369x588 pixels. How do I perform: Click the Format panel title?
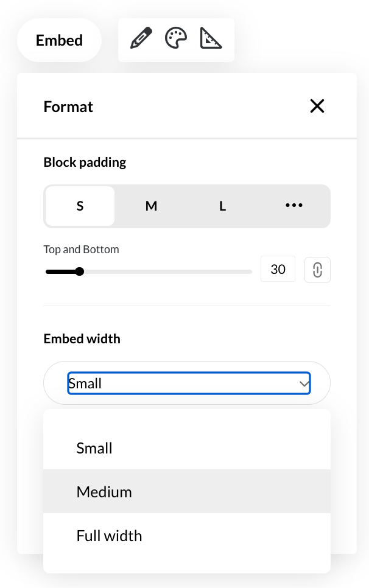(68, 107)
